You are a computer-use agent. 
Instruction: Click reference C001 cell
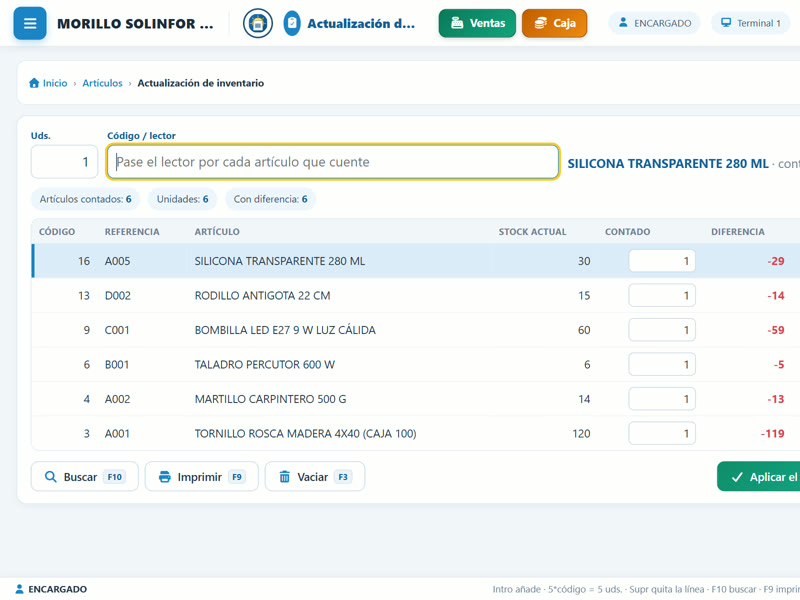click(117, 330)
